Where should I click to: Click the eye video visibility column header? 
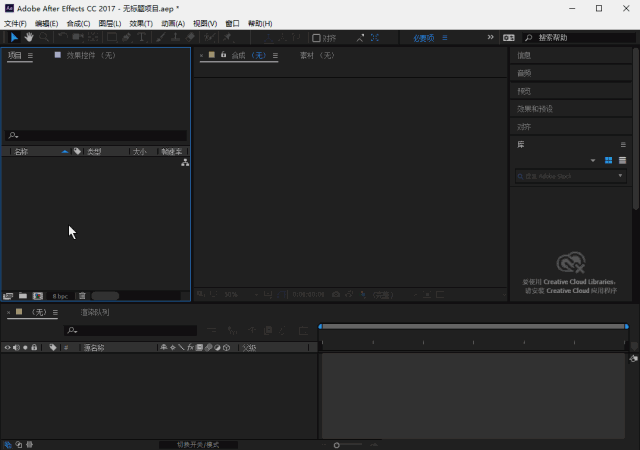tap(8, 348)
